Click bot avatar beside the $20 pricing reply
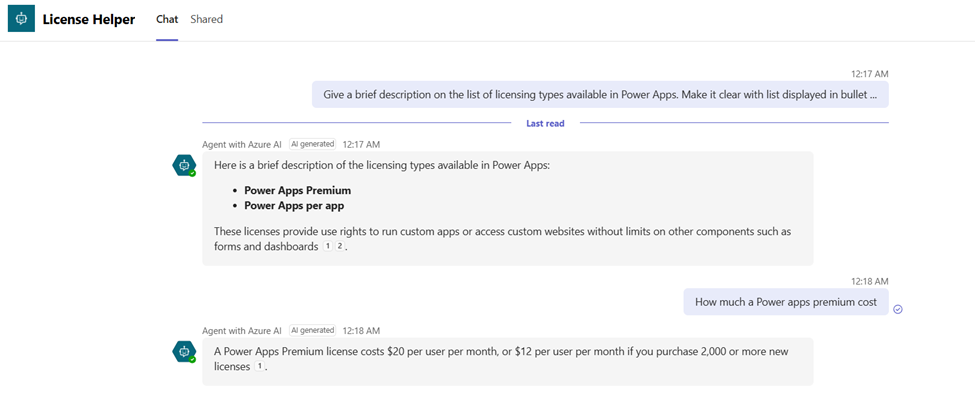Image resolution: width=975 pixels, height=419 pixels. (x=184, y=351)
